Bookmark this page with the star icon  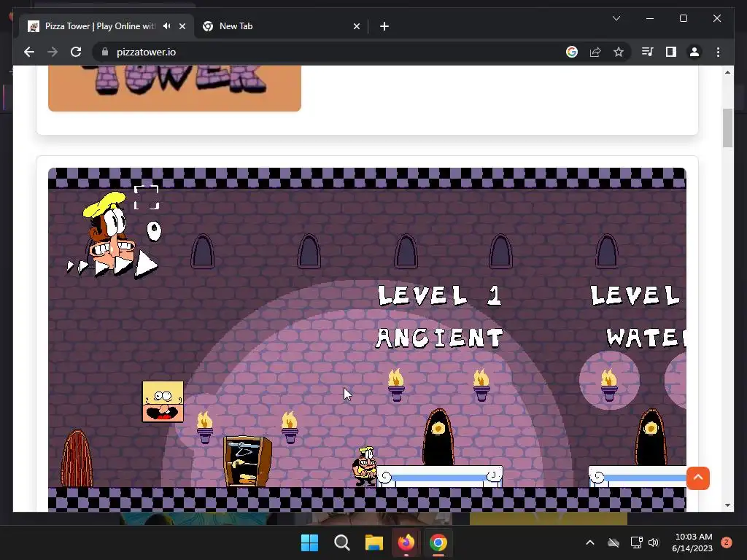coord(619,52)
